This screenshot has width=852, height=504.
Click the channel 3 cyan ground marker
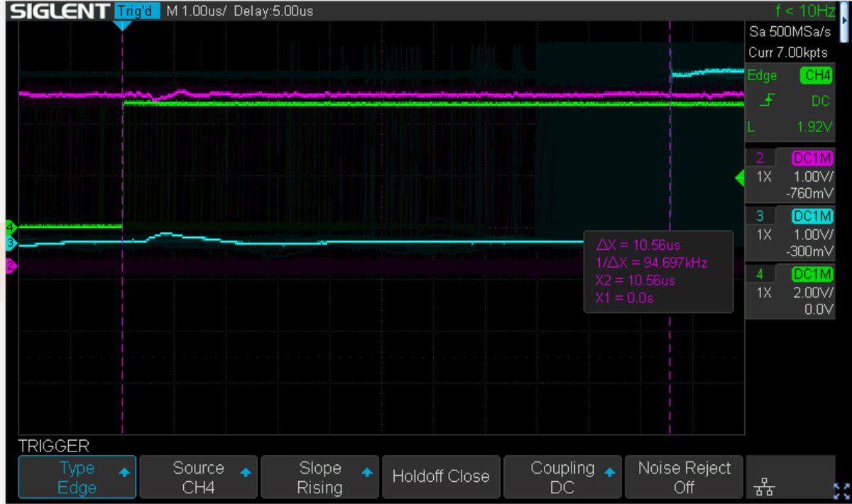pos(11,243)
